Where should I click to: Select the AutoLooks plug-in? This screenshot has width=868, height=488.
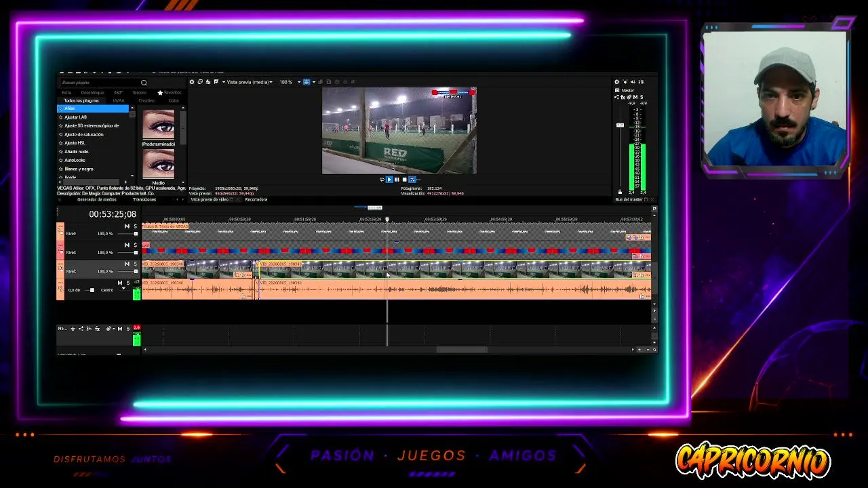click(75, 161)
